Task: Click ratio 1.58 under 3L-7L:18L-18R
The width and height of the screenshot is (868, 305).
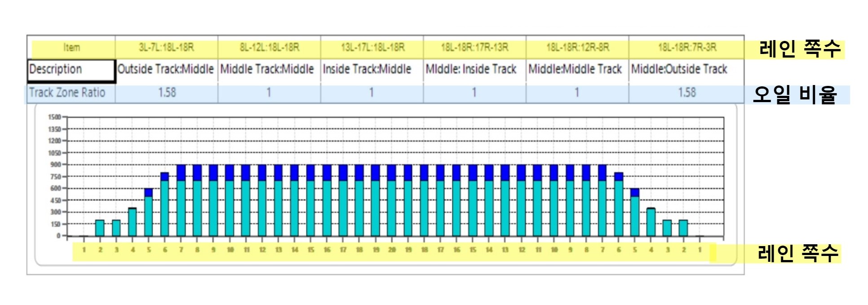Action: click(x=167, y=93)
